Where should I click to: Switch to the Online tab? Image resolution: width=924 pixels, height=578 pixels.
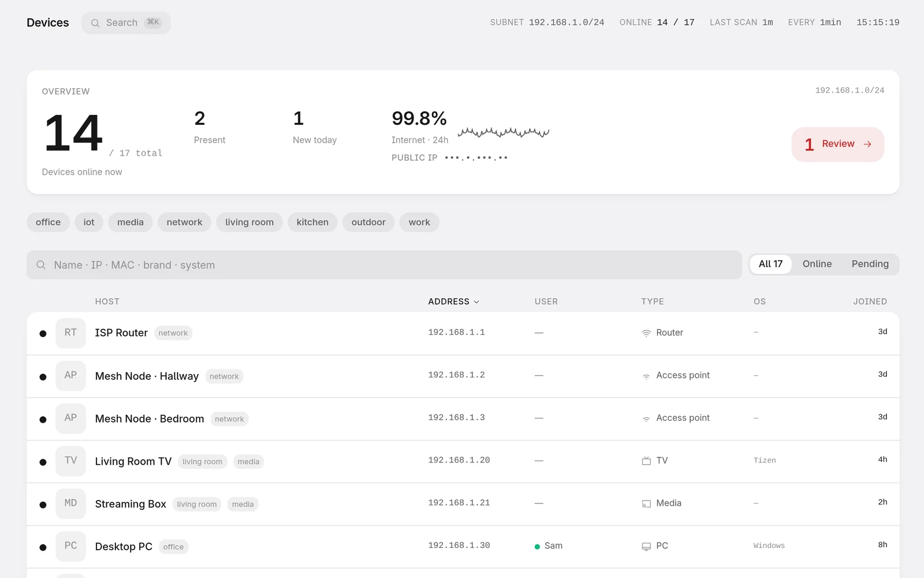817,264
